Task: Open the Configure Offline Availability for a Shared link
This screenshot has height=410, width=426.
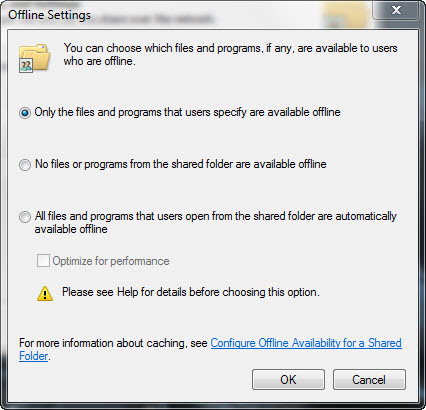Action: (x=306, y=343)
